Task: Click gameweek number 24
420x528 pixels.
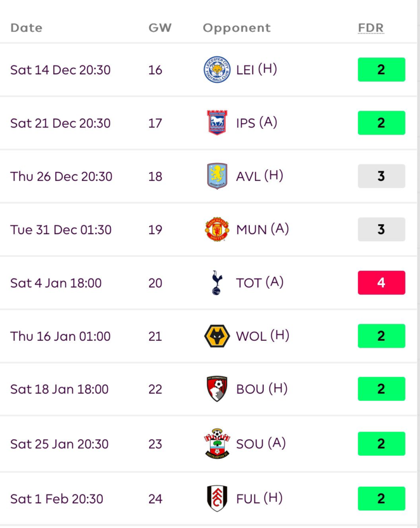Action: coord(155,499)
